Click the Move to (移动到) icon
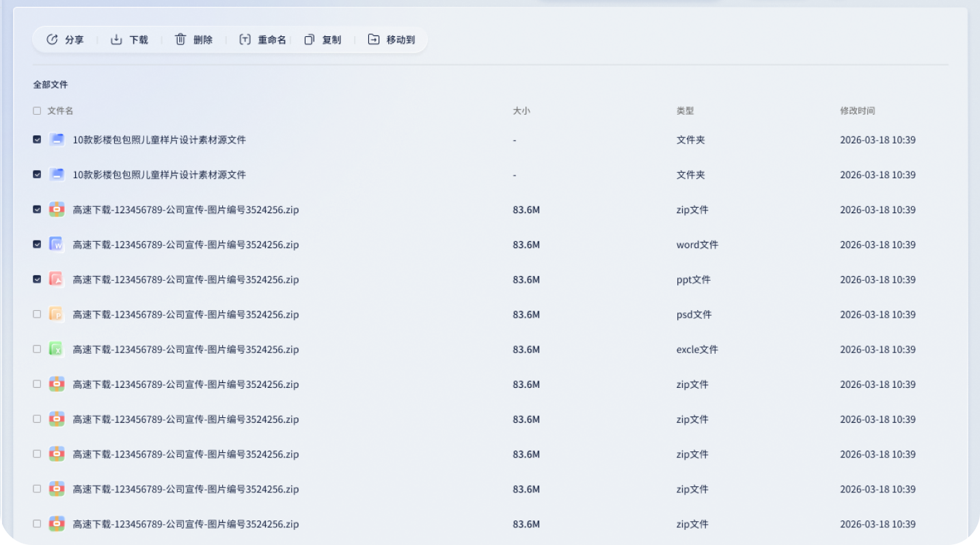The image size is (980, 545). (x=373, y=40)
